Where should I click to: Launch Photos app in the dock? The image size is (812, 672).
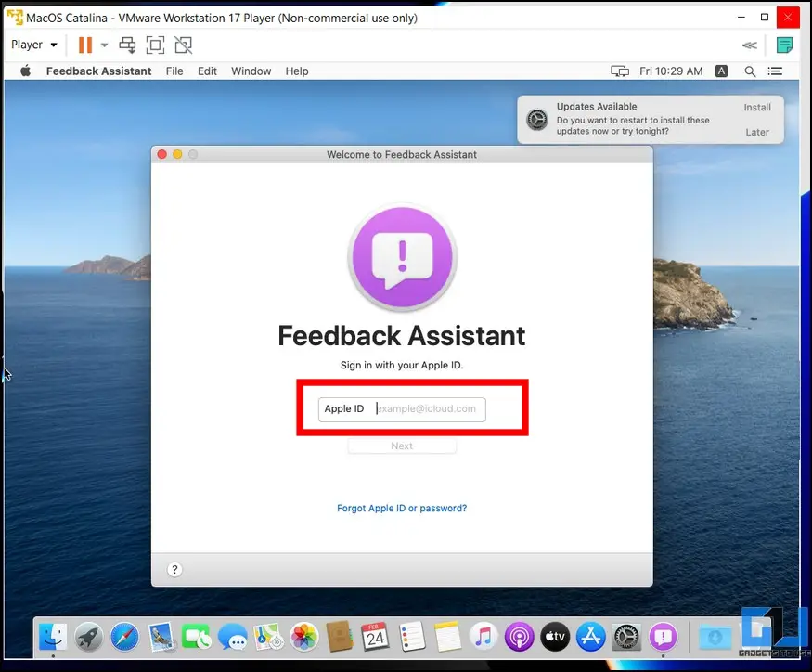tap(303, 637)
